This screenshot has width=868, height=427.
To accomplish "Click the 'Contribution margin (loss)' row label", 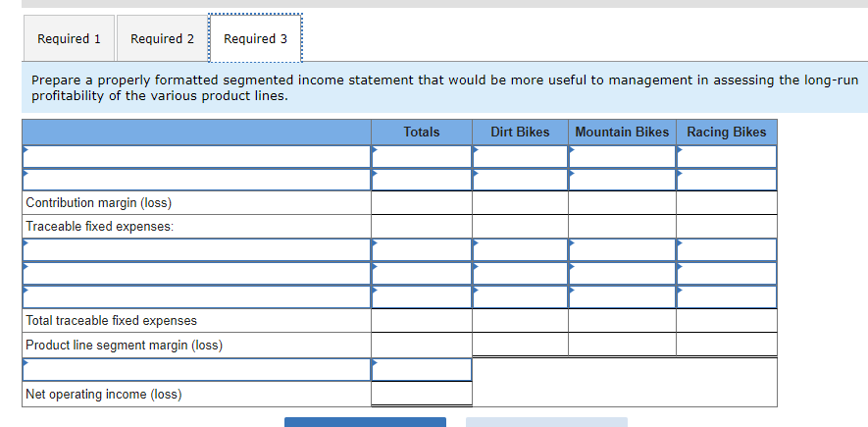I will coord(99,203).
